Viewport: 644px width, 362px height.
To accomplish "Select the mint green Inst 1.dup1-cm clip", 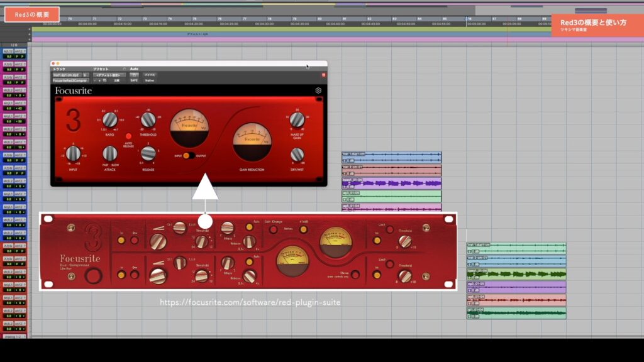I will 516,248.
